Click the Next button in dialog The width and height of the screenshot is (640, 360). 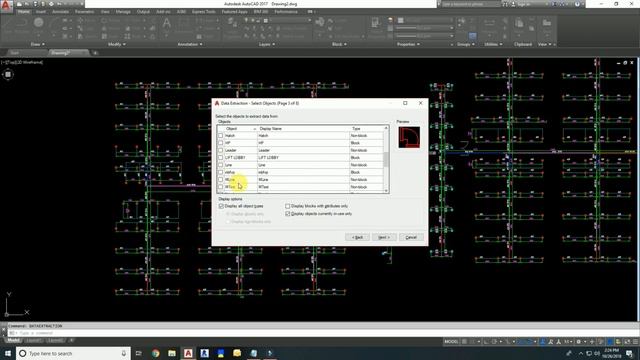384,237
